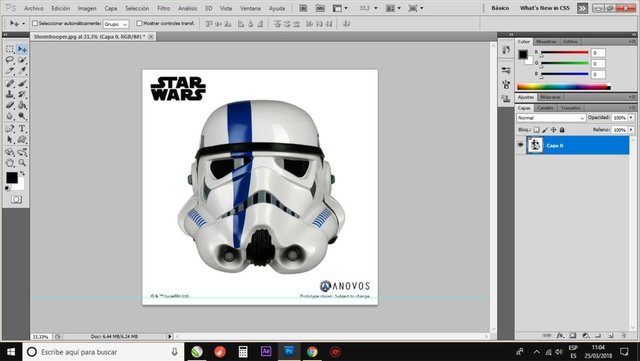Swap foreground and background colors
The image size is (640, 361).
tap(22, 174)
